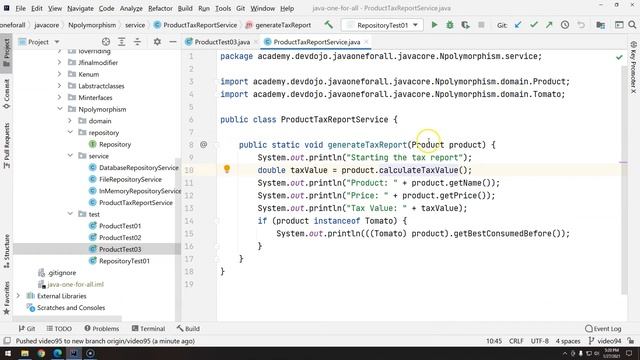The image size is (640, 360).
Task: Expand the domain folder
Action: 70,121
